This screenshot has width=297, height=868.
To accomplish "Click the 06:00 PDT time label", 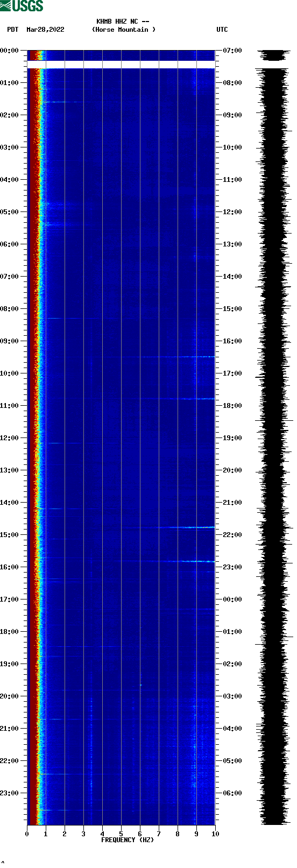I will [x=10, y=244].
